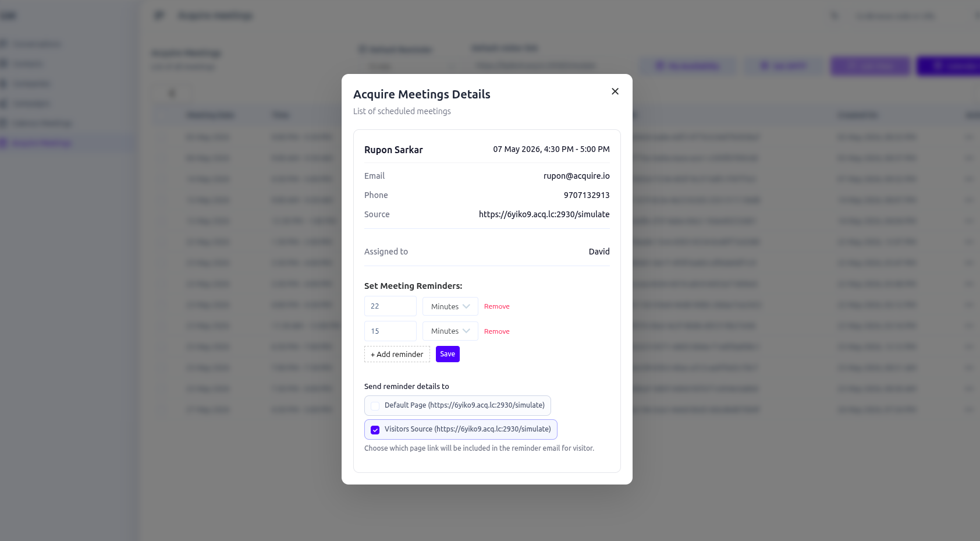Click the assignee name David
This screenshot has width=980, height=541.
599,252
